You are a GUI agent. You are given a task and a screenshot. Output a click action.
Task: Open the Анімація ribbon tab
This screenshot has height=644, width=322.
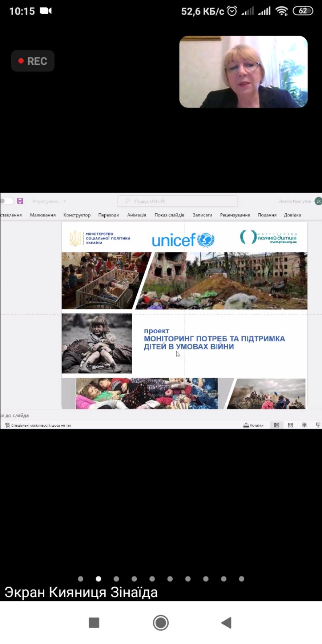(136, 215)
